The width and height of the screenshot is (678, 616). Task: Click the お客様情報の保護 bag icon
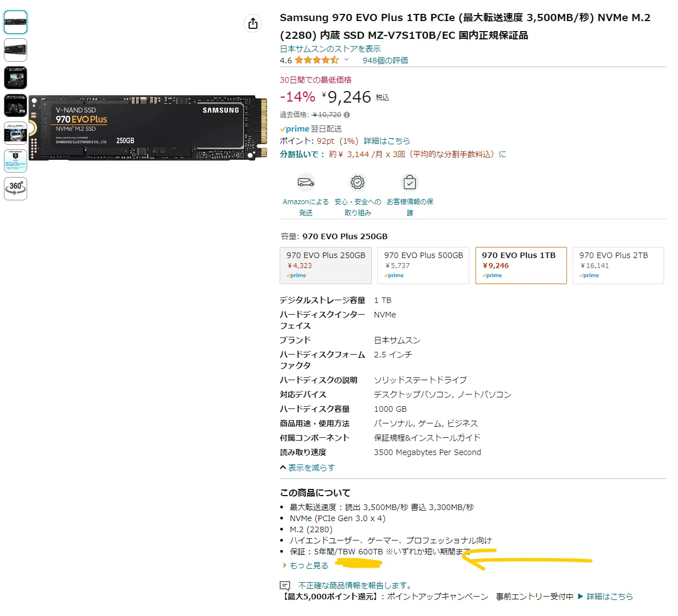409,182
